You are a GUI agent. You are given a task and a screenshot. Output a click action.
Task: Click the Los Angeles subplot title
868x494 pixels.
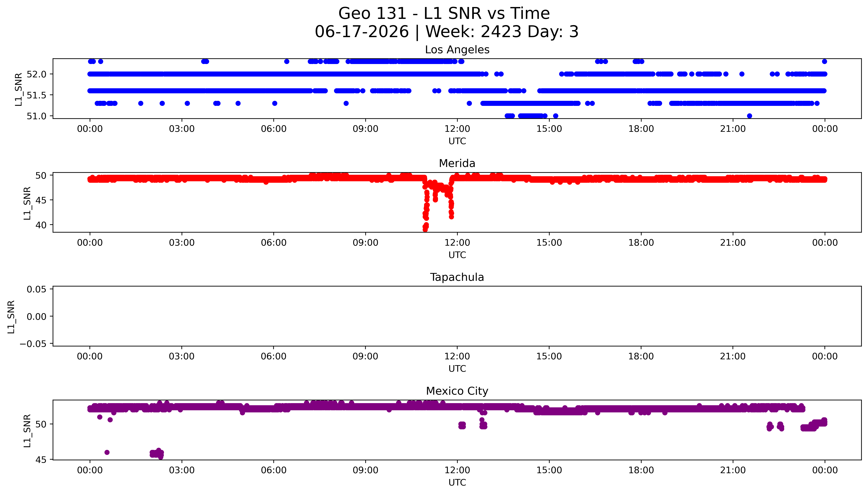[x=457, y=50]
